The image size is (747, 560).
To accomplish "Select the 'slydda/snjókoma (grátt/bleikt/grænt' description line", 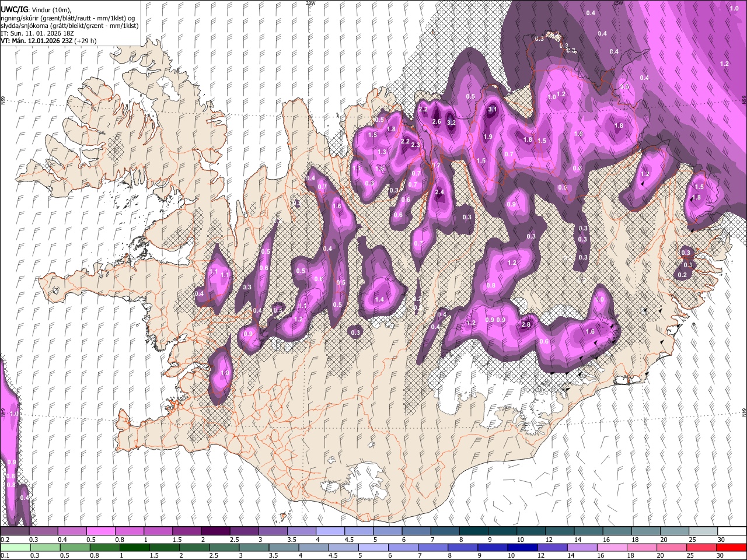I will point(69,26).
